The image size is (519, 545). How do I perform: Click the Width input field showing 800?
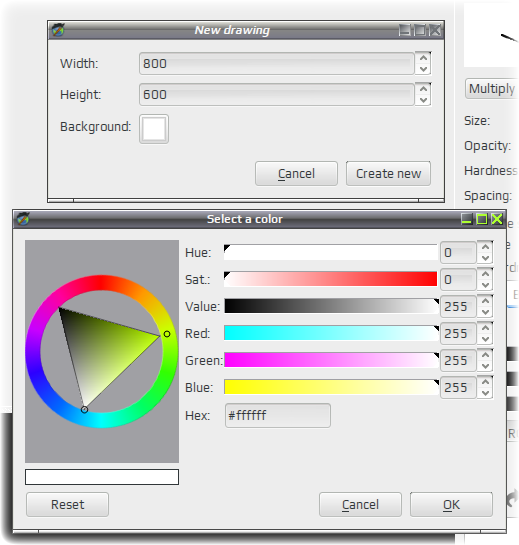tap(276, 64)
